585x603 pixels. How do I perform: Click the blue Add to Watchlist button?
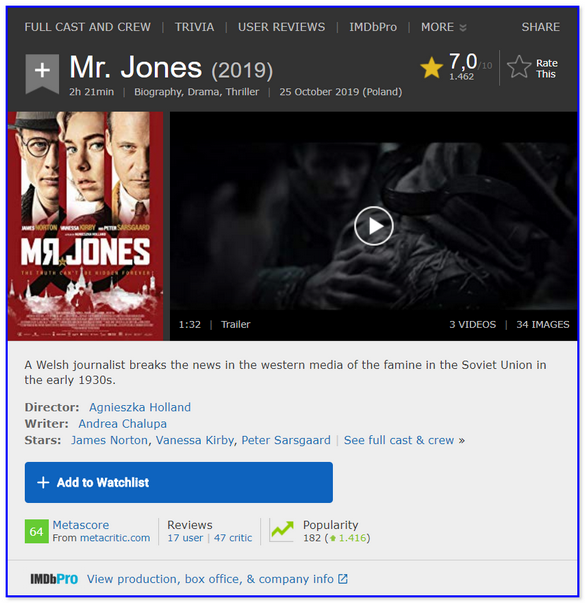point(179,482)
